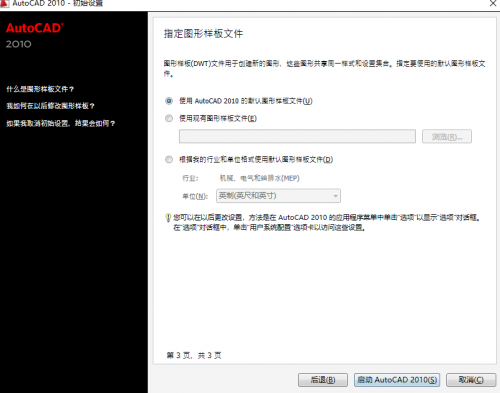Select the AutoCAD 2010 default template radio option

[x=169, y=101]
